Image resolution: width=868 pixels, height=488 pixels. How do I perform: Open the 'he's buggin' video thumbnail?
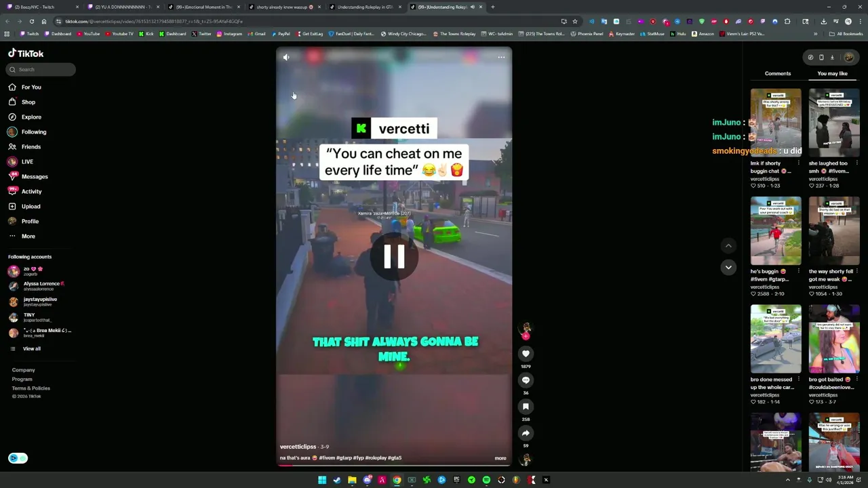pyautogui.click(x=776, y=231)
